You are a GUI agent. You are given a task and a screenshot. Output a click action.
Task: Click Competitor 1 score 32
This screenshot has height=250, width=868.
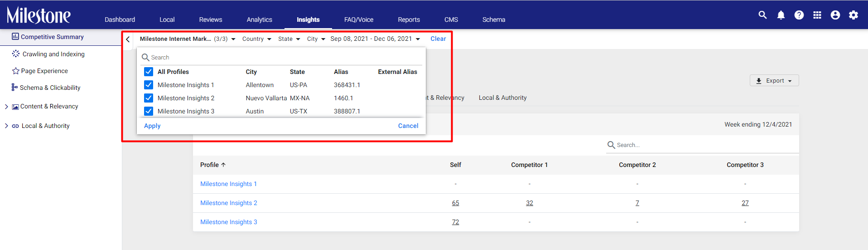coord(530,203)
